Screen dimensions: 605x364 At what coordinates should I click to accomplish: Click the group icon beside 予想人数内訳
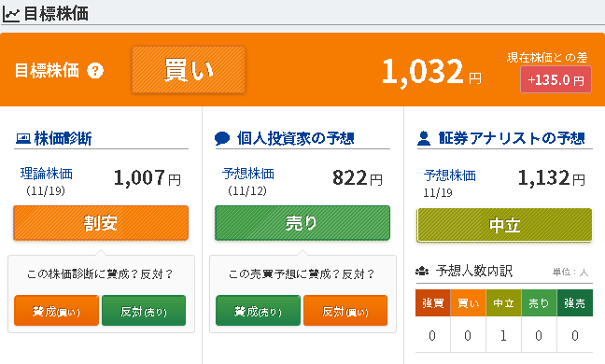(422, 271)
